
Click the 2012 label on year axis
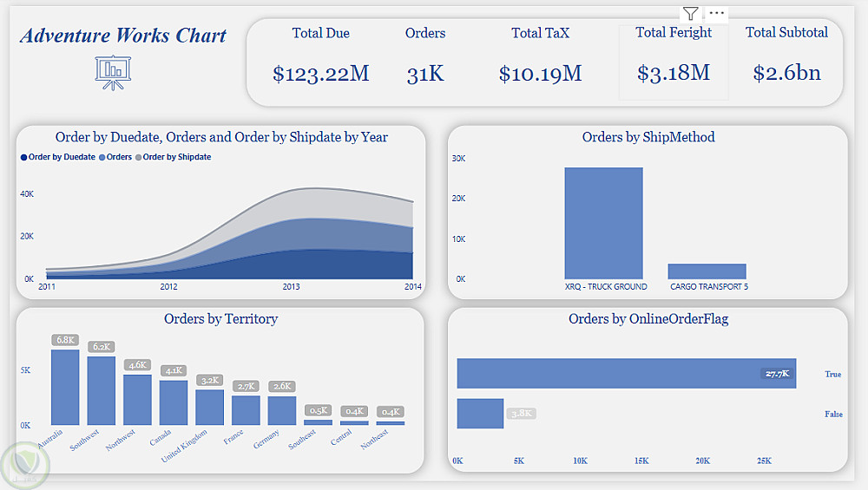point(169,286)
